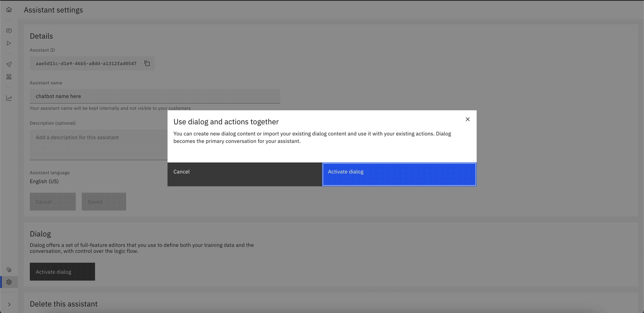The image size is (644, 313).
Task: Click the greyed Cancel button under Details
Action: tap(53, 202)
